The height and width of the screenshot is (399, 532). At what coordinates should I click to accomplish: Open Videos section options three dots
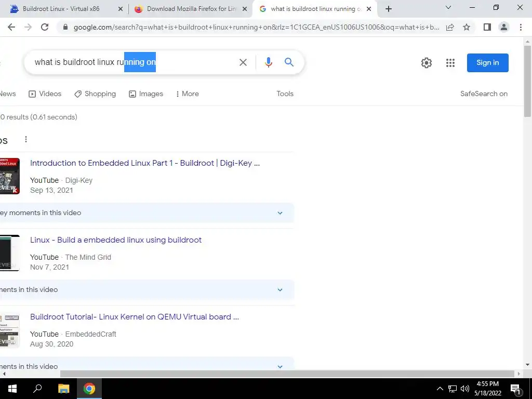(26, 139)
